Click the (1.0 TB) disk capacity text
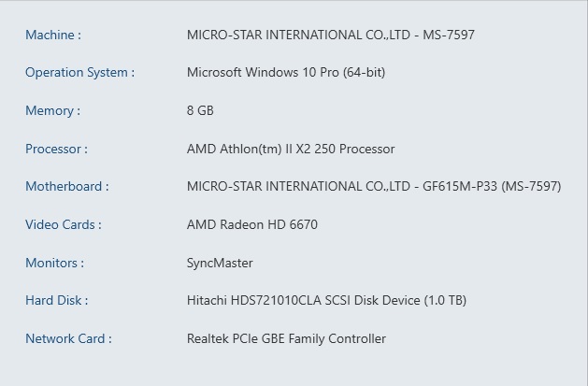Viewport: 588px width, 386px height. [x=445, y=300]
